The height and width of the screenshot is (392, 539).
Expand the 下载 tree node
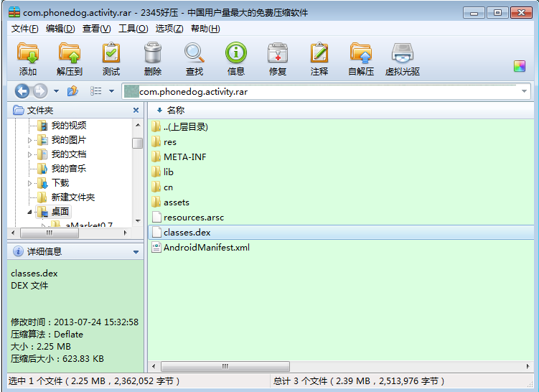coord(29,183)
